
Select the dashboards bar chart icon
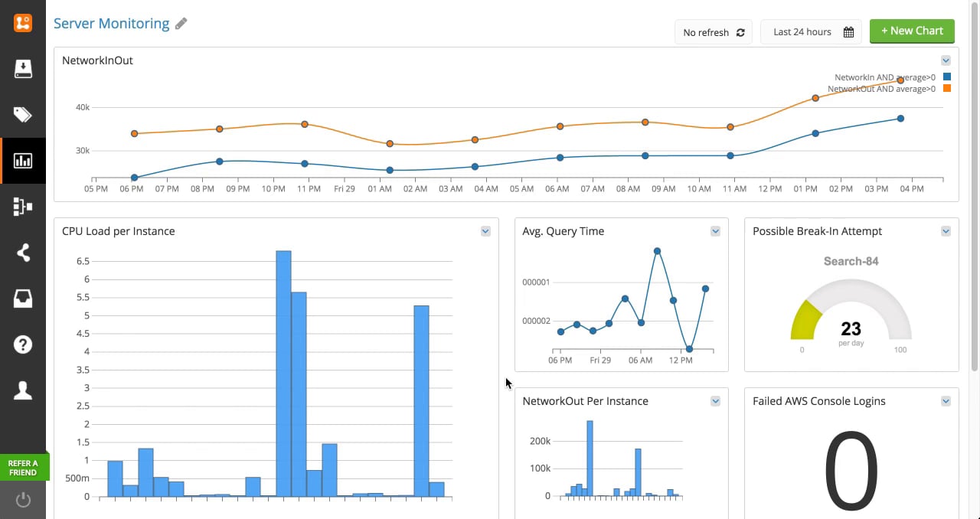[23, 161]
